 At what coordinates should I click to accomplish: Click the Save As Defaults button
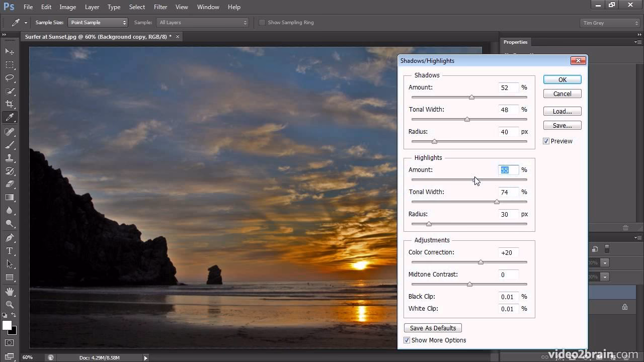pyautogui.click(x=432, y=328)
